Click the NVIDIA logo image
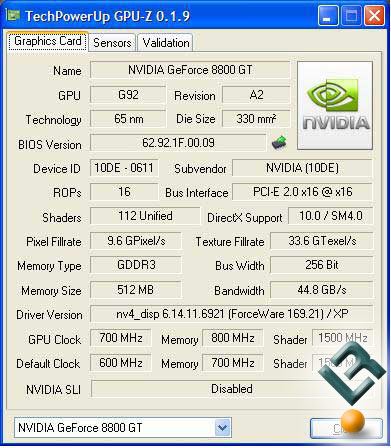The height and width of the screenshot is (448, 391). tap(335, 105)
